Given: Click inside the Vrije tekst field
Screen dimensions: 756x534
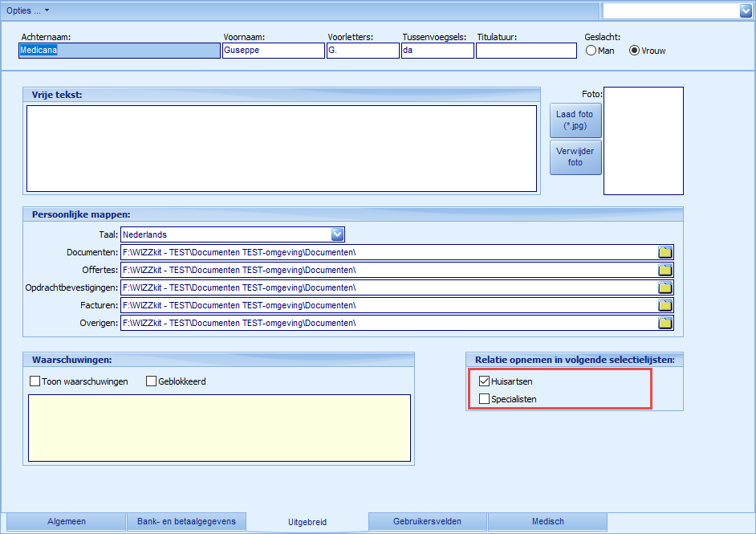Looking at the screenshot, I should pos(281,149).
